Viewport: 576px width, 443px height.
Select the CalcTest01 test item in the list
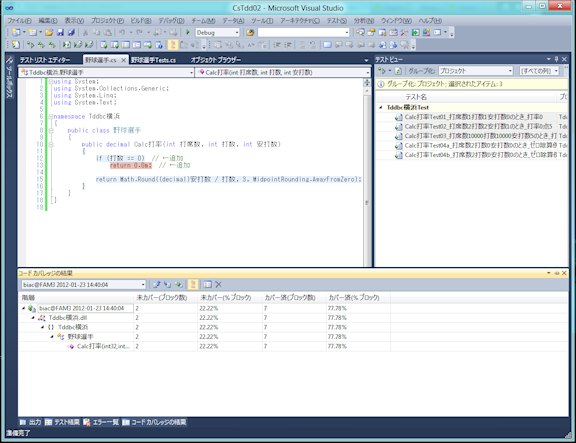point(474,117)
